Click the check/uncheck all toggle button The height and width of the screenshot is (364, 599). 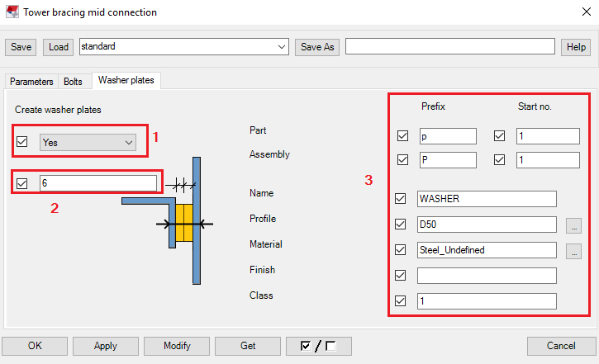(x=318, y=346)
